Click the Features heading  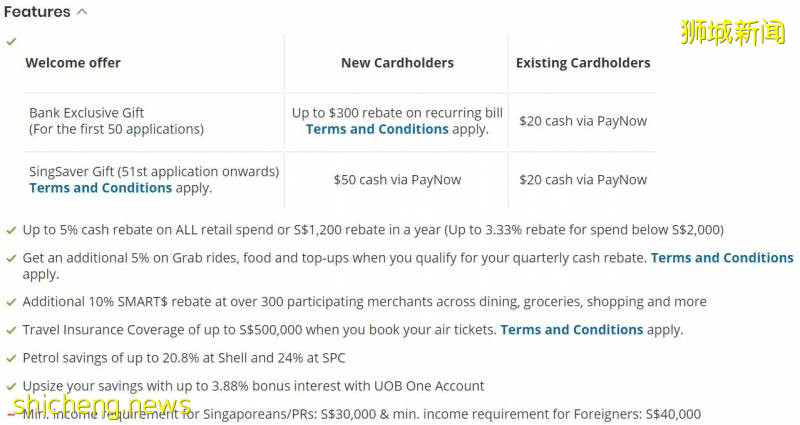[37, 12]
